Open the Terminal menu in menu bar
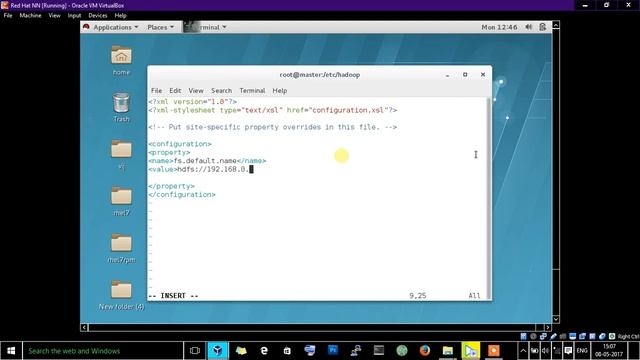The width and height of the screenshot is (640, 360). click(x=252, y=91)
